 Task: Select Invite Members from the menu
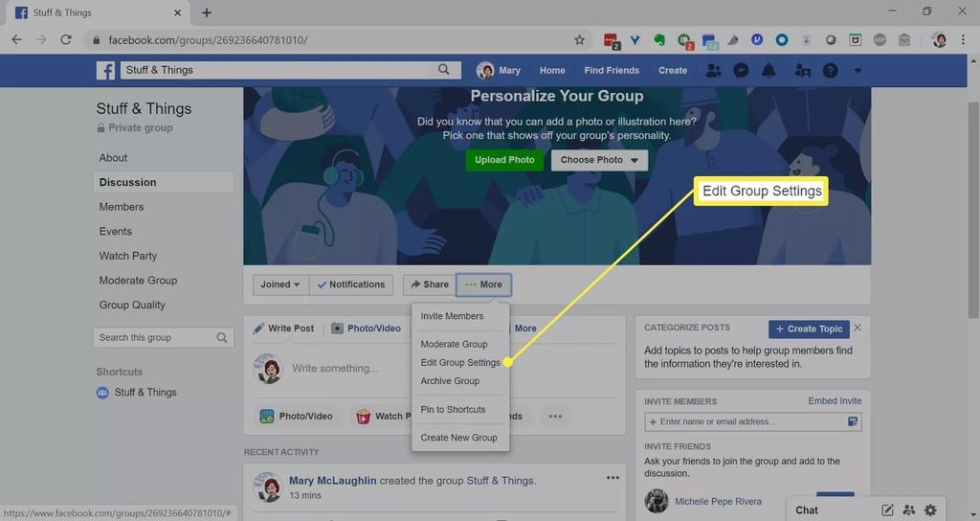(x=452, y=316)
